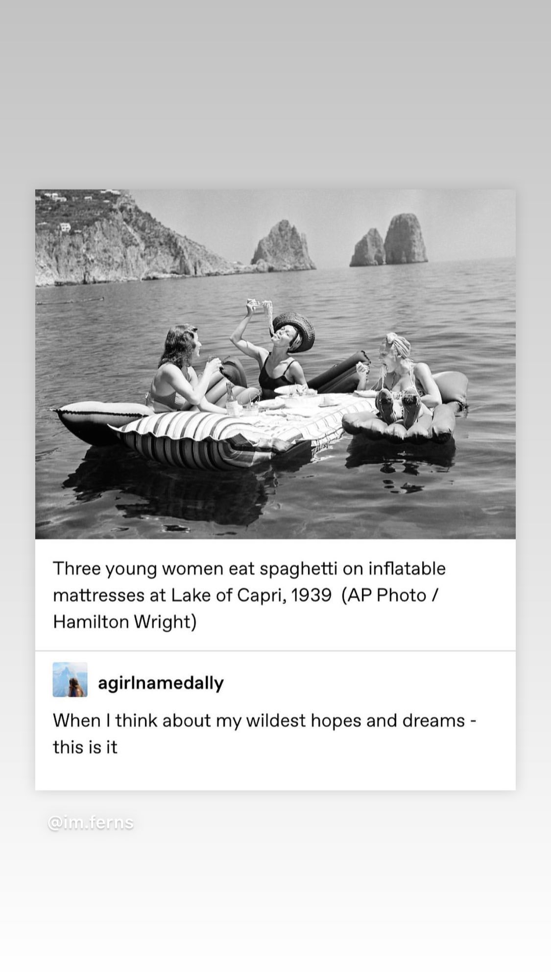Tap the empty gray area above the post
This screenshot has height=980, width=551.
click(x=275, y=93)
